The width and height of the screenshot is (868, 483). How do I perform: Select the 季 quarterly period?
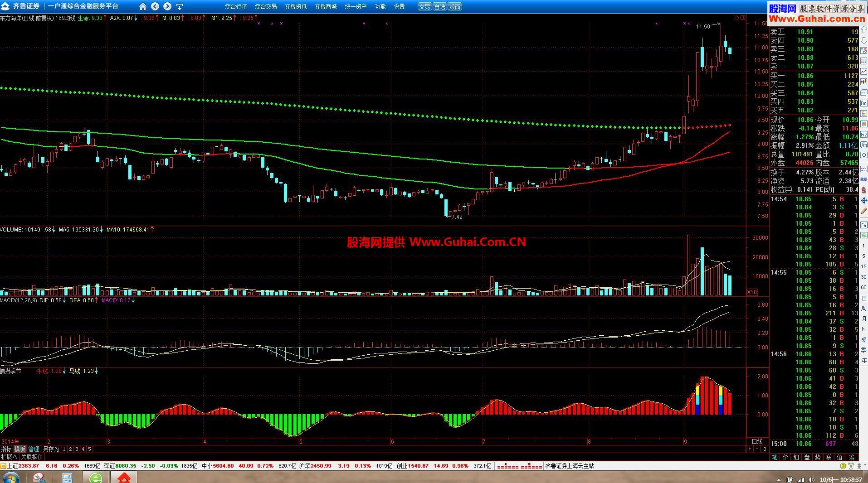(x=863, y=350)
